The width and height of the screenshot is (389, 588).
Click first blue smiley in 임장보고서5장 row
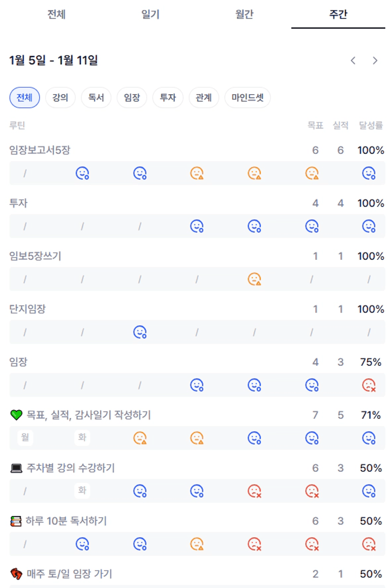82,173
